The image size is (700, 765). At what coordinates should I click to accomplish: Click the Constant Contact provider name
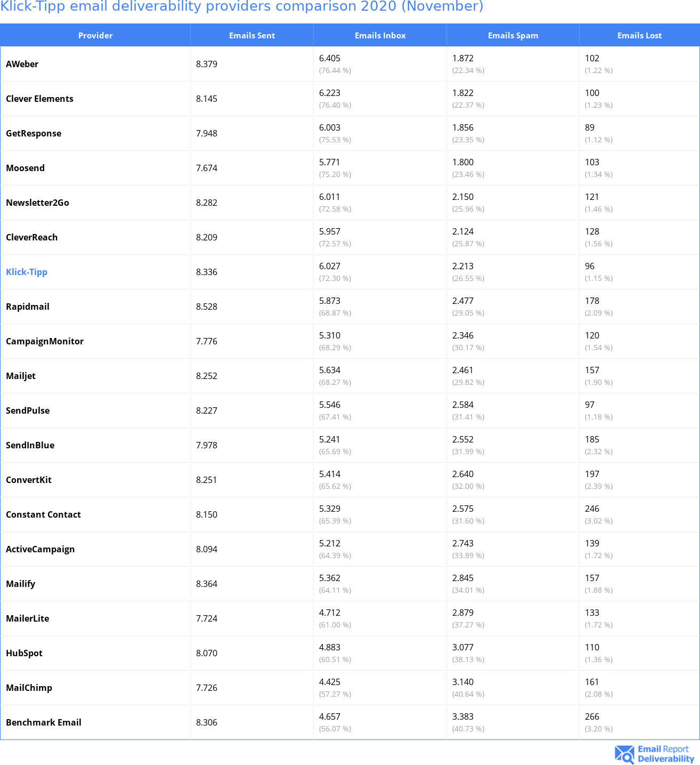click(x=43, y=514)
